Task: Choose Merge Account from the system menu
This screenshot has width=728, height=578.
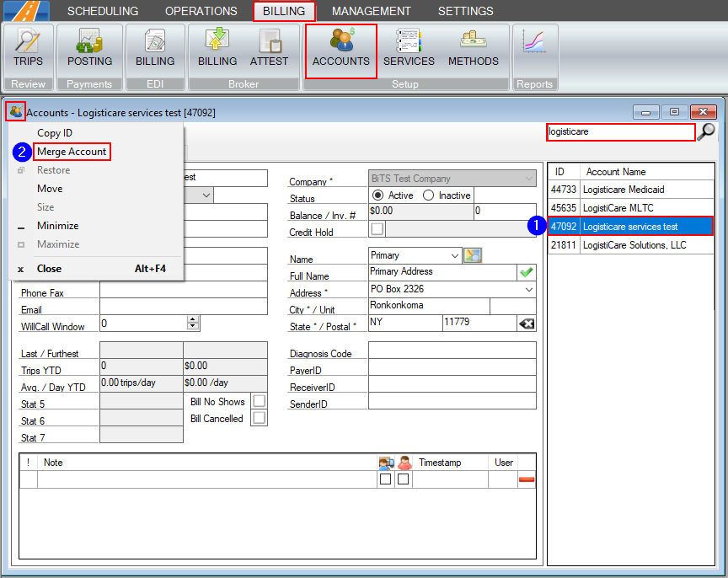Action: pos(72,152)
